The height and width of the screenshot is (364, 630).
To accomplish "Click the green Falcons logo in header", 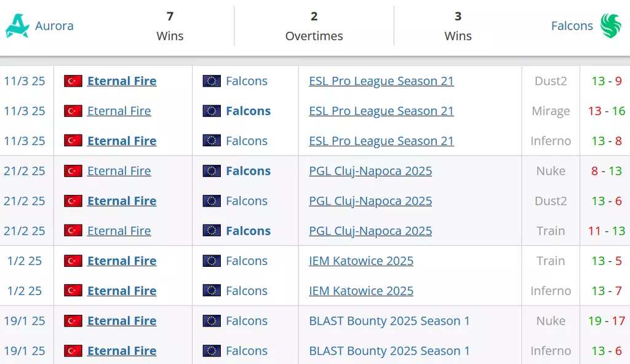I will pos(611,26).
